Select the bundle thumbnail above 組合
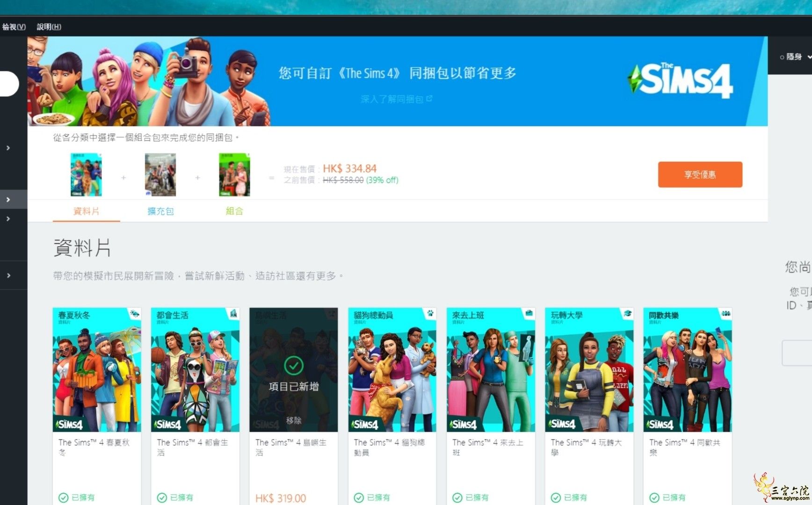The width and height of the screenshot is (812, 505). (x=234, y=175)
